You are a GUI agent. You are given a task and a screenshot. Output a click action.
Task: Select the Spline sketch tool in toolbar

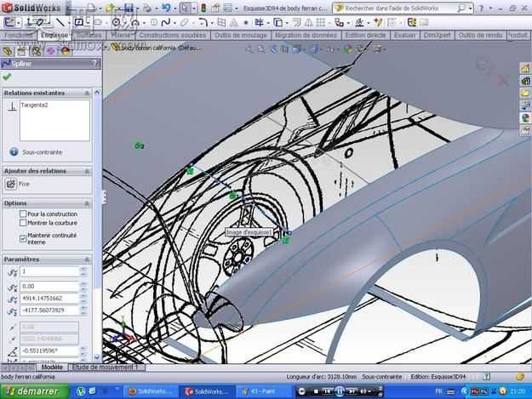[166, 23]
